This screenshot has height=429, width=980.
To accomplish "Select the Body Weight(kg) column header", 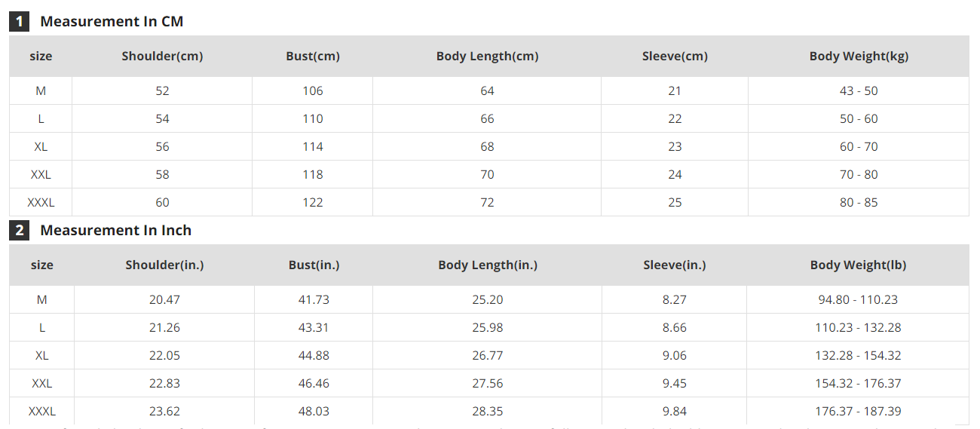I will [859, 56].
